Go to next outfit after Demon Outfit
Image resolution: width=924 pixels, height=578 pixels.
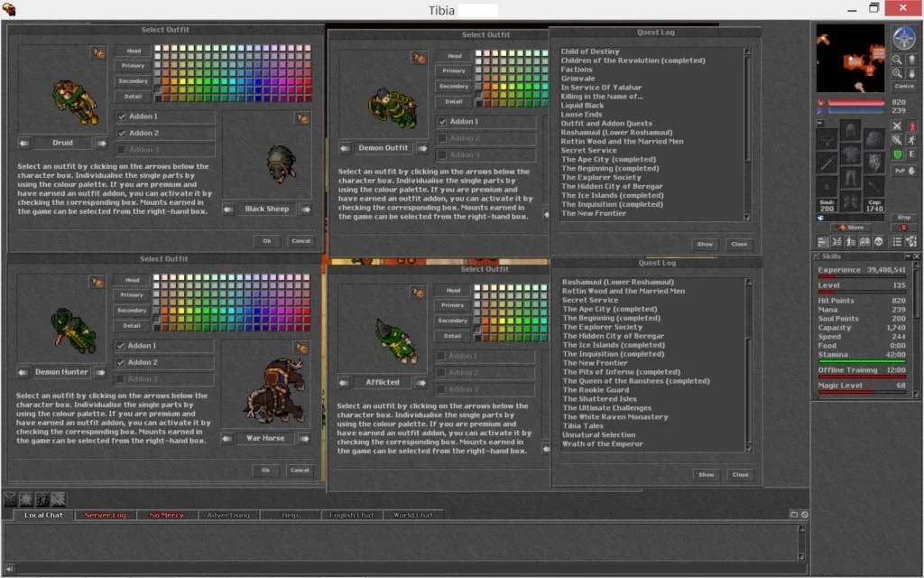422,148
